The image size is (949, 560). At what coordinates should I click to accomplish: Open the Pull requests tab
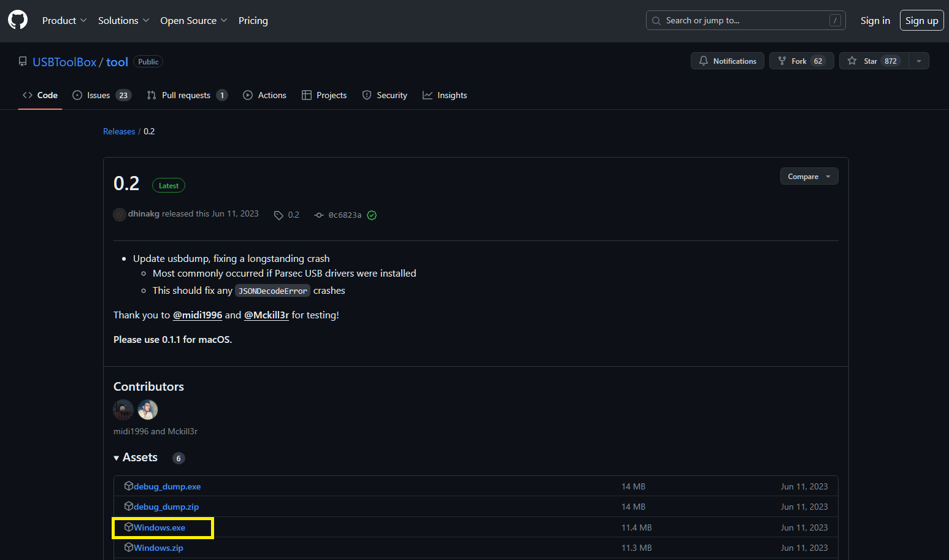point(187,95)
